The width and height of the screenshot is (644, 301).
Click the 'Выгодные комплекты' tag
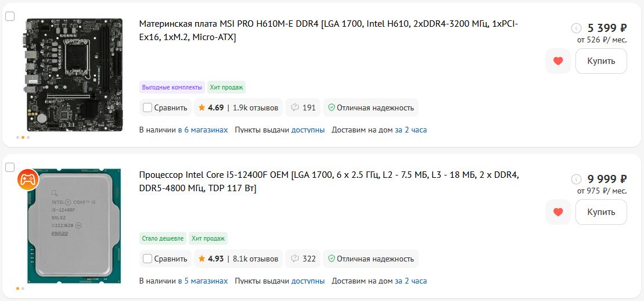[172, 87]
